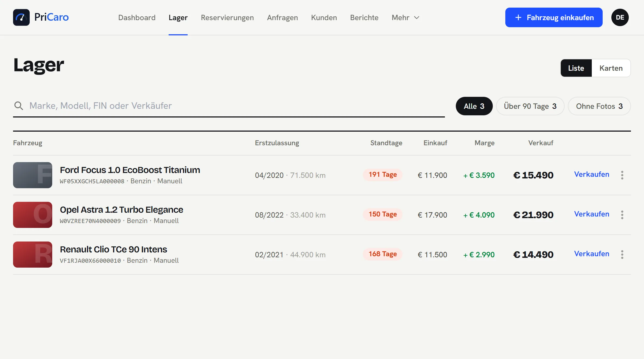Go to the Dashboard tab
Viewport: 644px width, 359px height.
pos(137,17)
